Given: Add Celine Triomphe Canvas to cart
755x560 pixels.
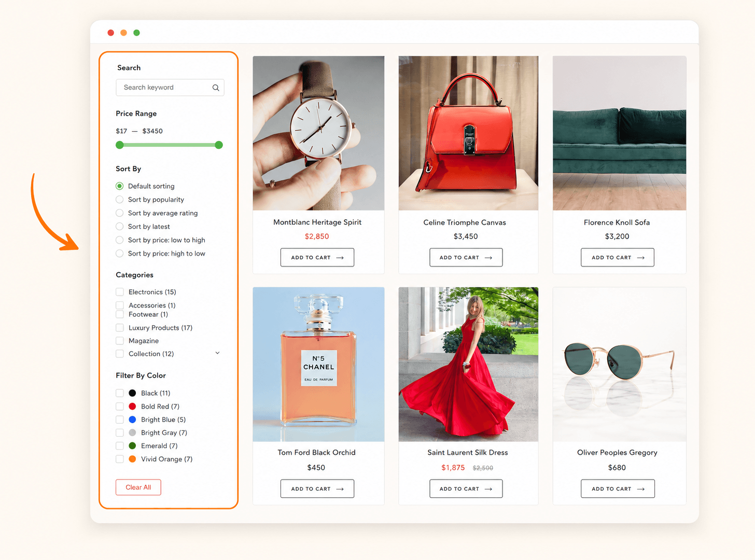Looking at the screenshot, I should click(x=466, y=258).
